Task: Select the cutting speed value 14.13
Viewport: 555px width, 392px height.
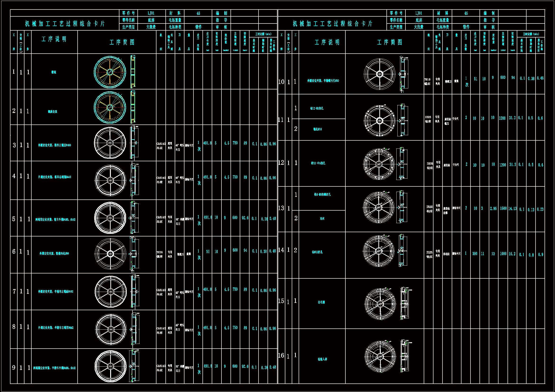Action: pos(512,208)
